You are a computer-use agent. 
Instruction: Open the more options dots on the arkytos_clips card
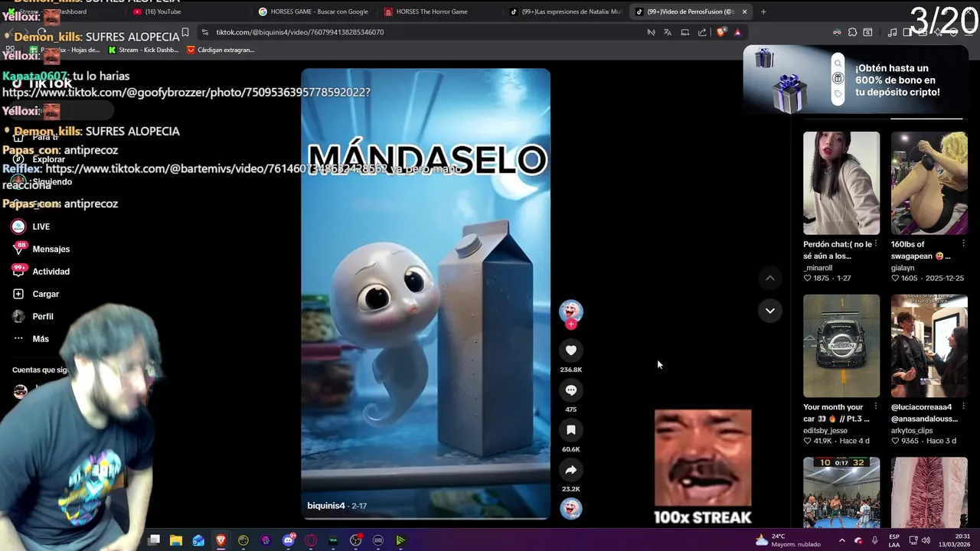[x=963, y=406]
